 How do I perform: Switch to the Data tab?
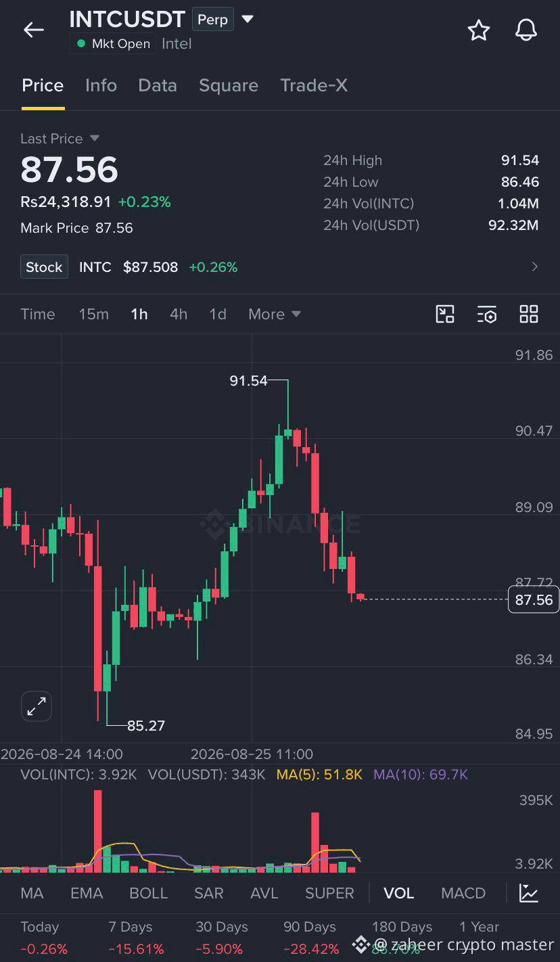158,85
